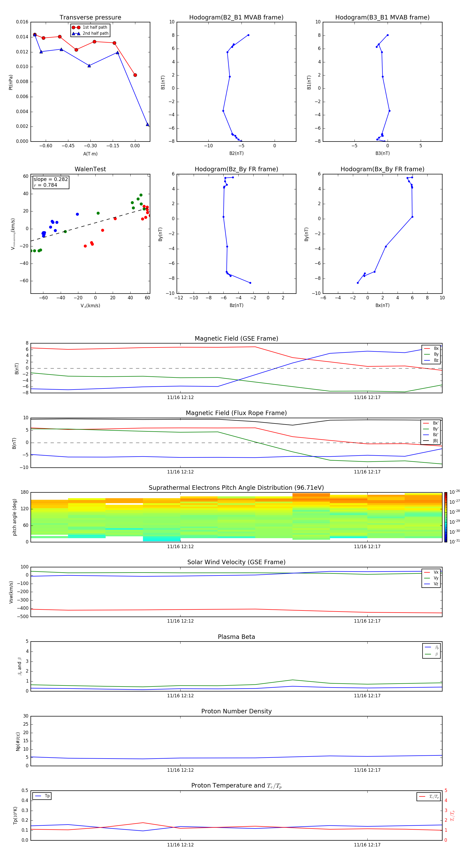
Task: Click the "Solar Wind Velocity (GSE Frame)" title
Action: click(236, 562)
